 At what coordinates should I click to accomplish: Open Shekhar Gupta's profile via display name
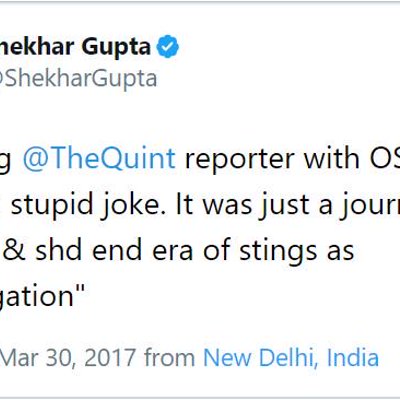[75, 47]
